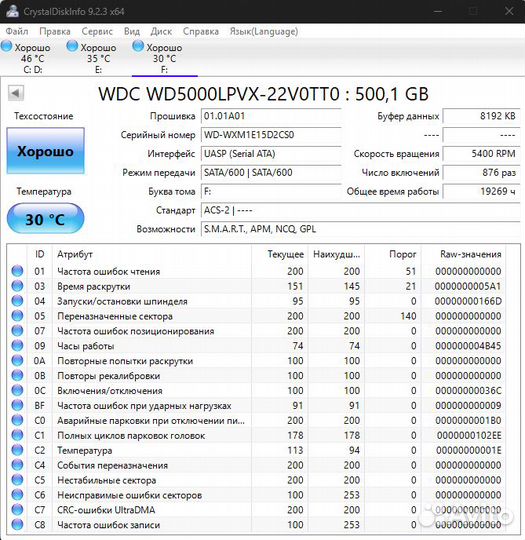This screenshot has width=525, height=540.
Task: Click status orb for attribute 05 reallocated sectors
Action: [17, 316]
